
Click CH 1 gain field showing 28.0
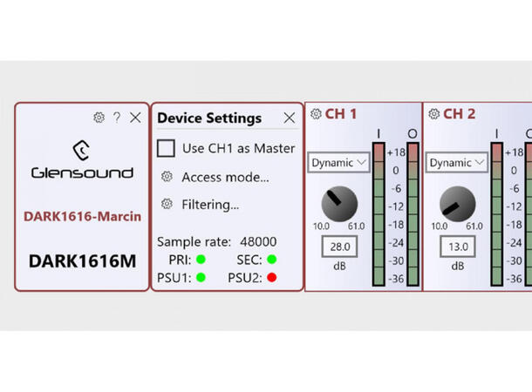[x=339, y=247]
